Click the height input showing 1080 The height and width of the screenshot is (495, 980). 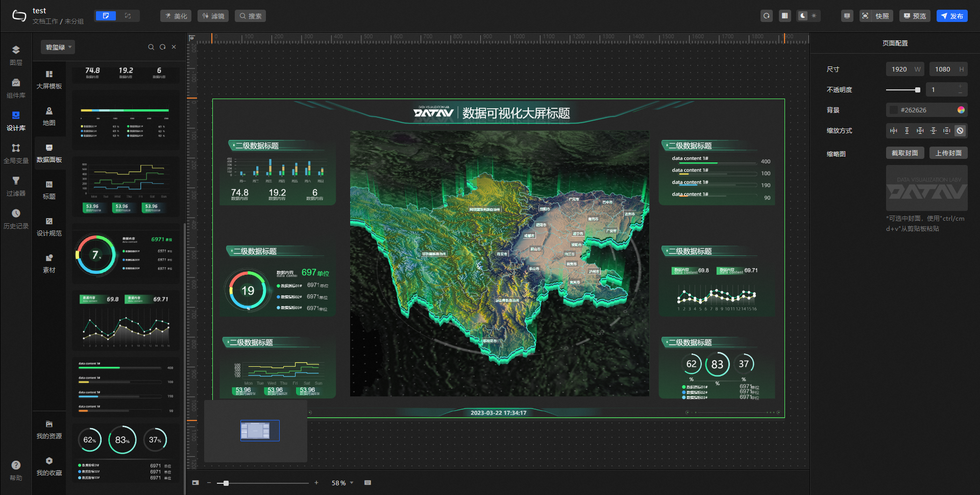[x=948, y=69]
